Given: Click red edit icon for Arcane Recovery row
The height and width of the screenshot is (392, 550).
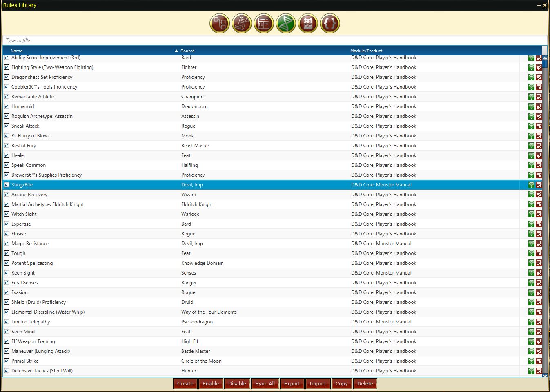Looking at the screenshot, I should [x=539, y=195].
